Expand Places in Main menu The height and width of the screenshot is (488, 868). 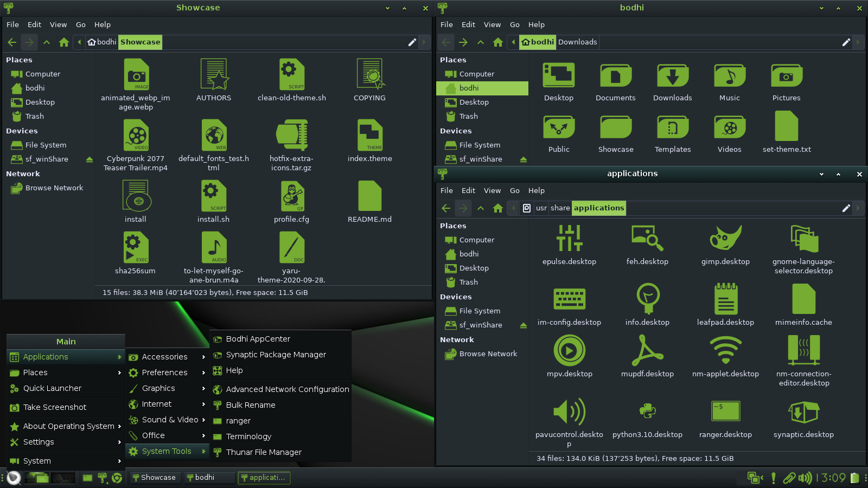[66, 373]
